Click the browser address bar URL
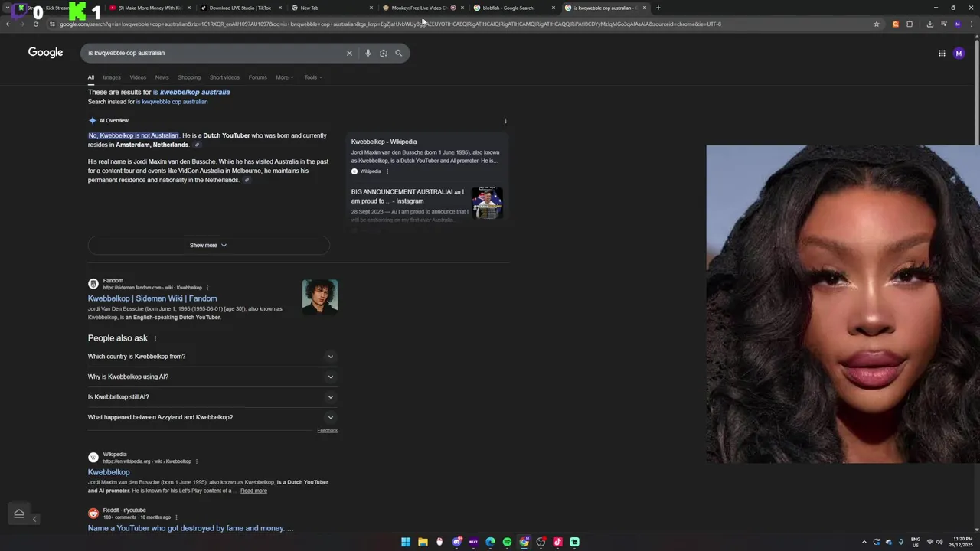Screen dimensions: 980x551 [x=459, y=24]
